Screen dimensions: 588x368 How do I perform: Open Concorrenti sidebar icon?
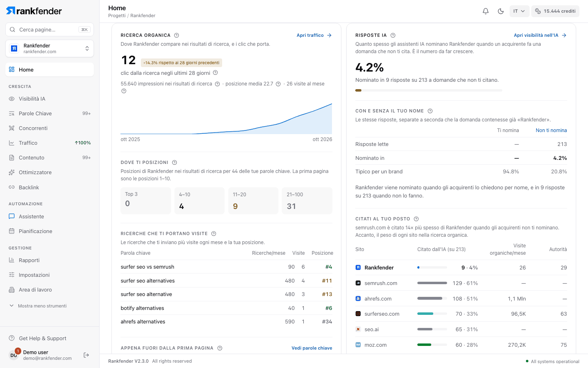coord(12,128)
